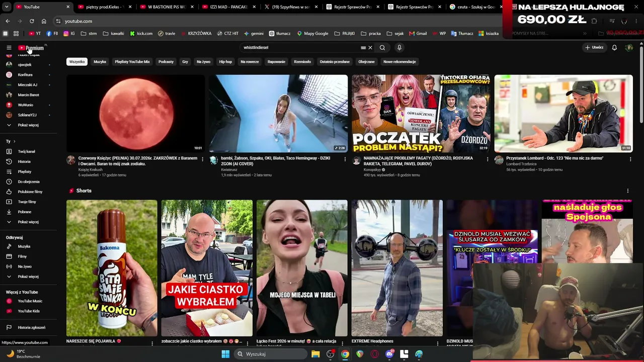This screenshot has width=644, height=362.
Task: Open the EXTREME Headphones Short
Action: (397, 268)
